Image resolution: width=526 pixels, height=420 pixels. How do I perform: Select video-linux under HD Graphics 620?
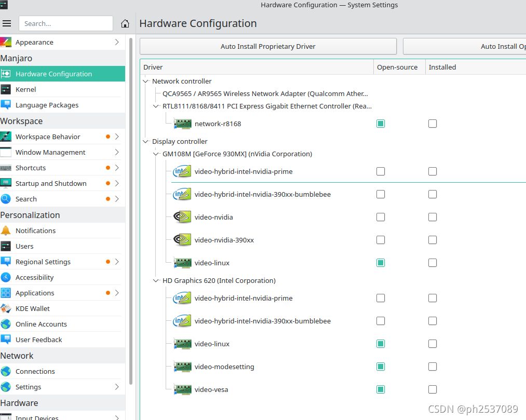click(x=212, y=344)
